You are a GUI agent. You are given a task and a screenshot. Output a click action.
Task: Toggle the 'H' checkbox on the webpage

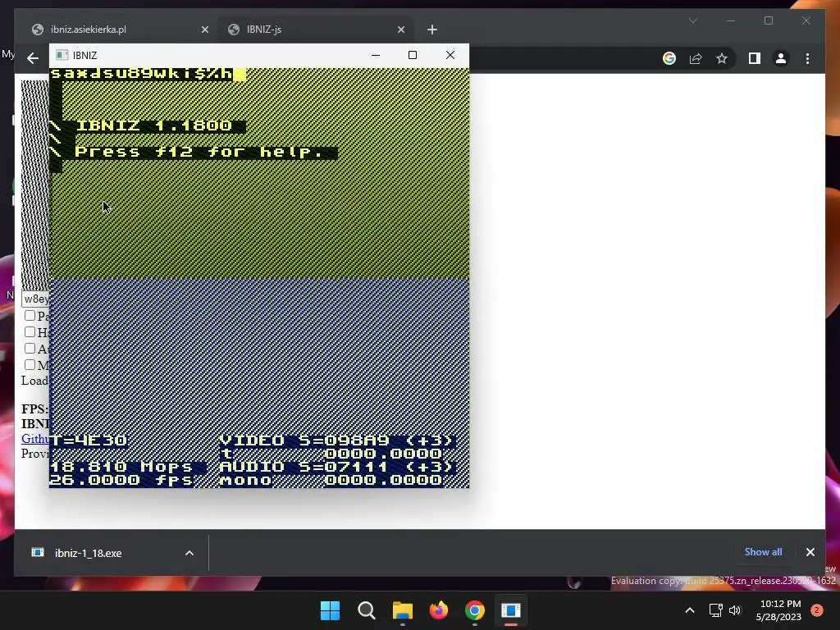tap(30, 332)
